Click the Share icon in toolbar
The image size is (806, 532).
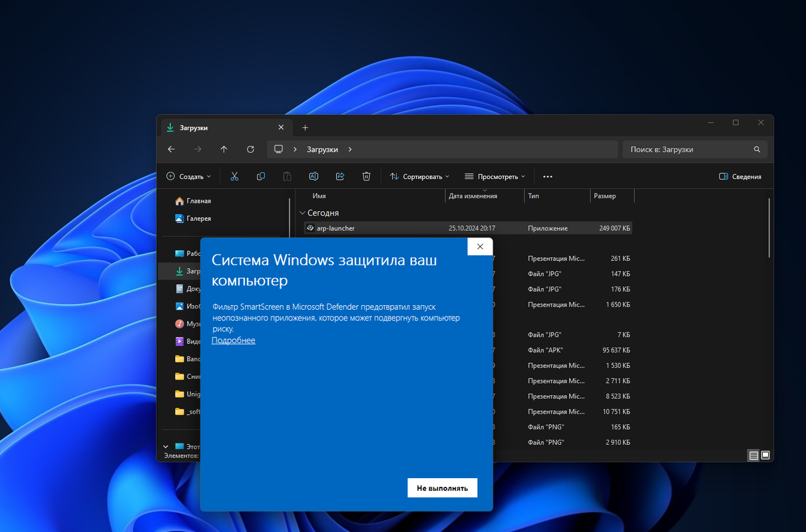tap(340, 176)
